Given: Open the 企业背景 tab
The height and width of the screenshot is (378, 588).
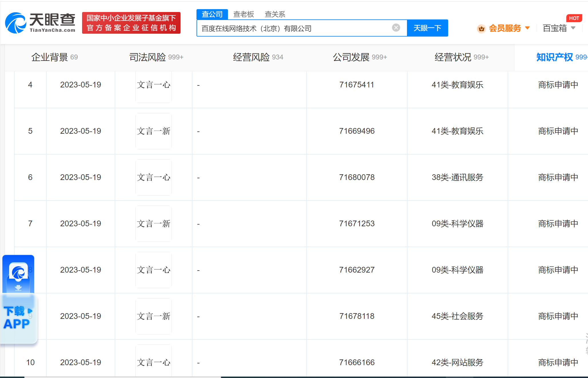Looking at the screenshot, I should [54, 57].
